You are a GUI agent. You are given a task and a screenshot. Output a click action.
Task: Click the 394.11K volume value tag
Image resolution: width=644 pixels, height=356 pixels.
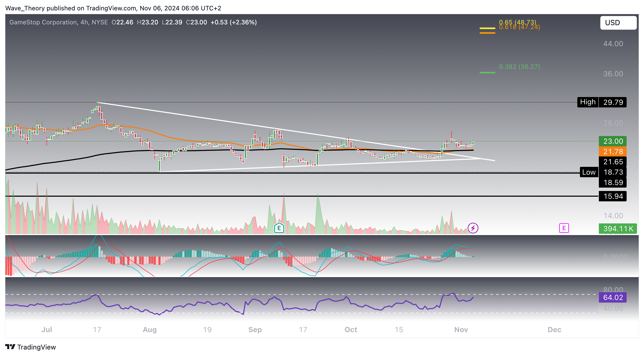[x=618, y=229]
